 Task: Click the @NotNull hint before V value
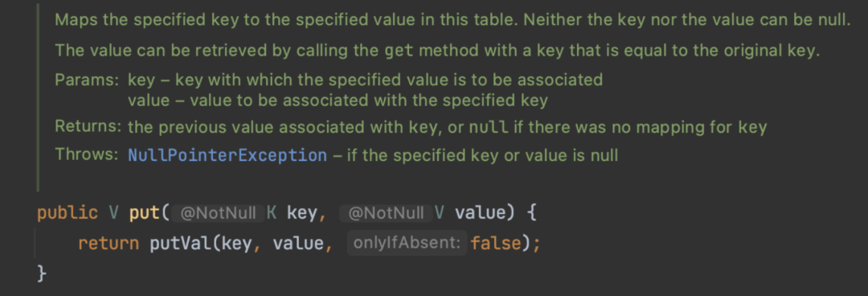386,213
